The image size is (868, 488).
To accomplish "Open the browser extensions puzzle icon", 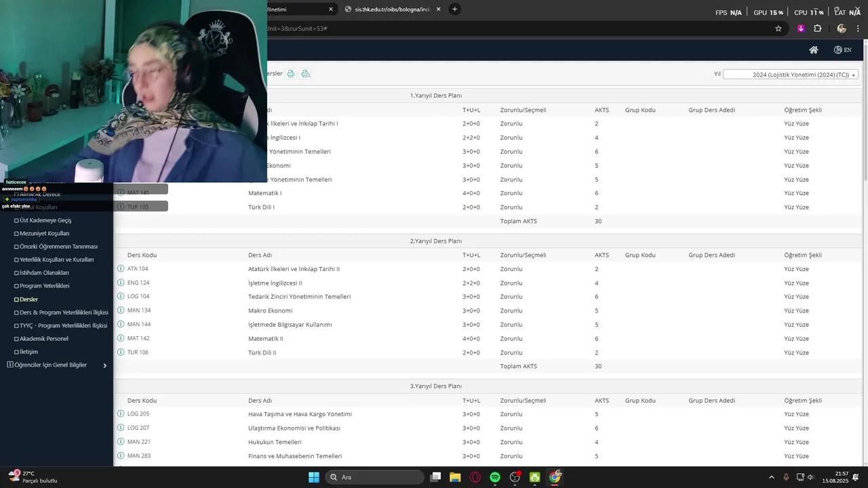I will point(817,28).
